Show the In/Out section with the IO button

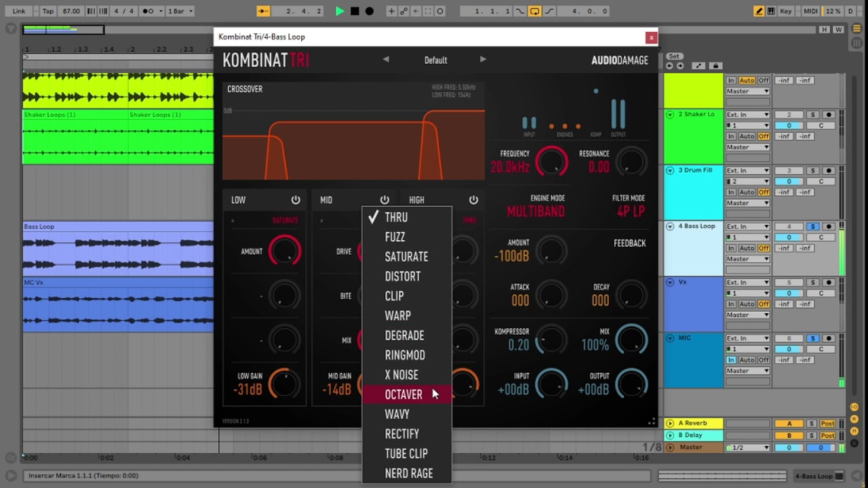pos(854,407)
